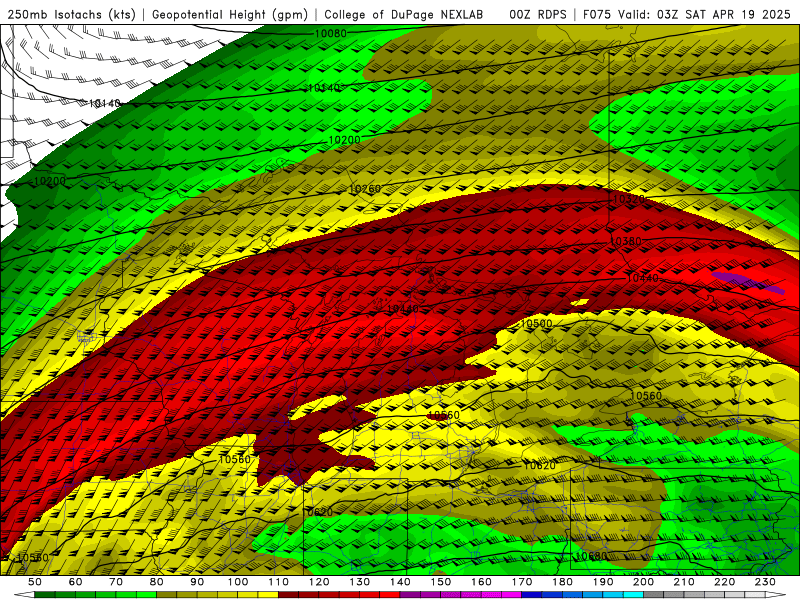
Task: Click the 10680 height contour label
Action: pos(591,556)
